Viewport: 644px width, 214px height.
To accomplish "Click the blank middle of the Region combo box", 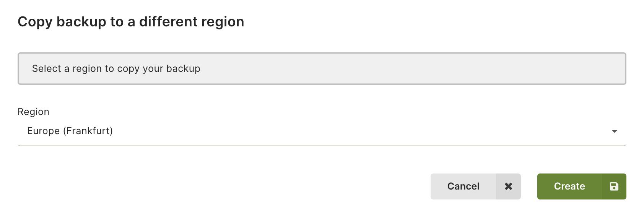I will tap(344, 131).
